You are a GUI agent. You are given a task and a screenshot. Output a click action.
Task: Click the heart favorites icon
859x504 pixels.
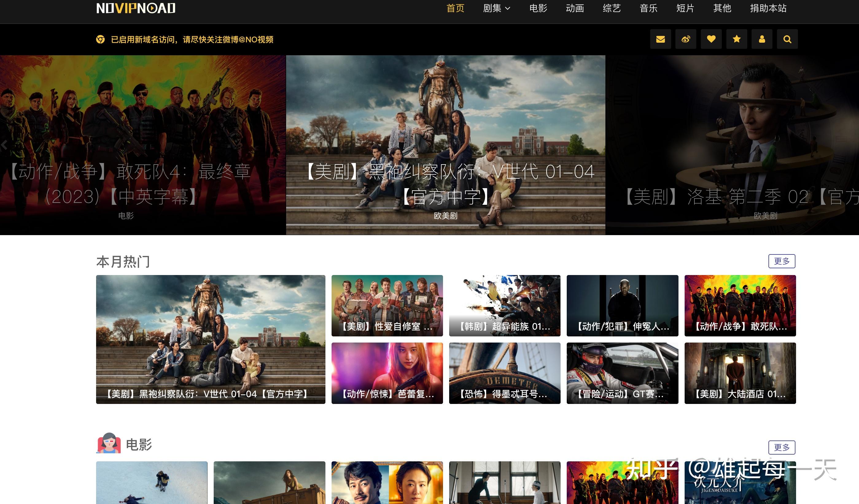(x=711, y=39)
